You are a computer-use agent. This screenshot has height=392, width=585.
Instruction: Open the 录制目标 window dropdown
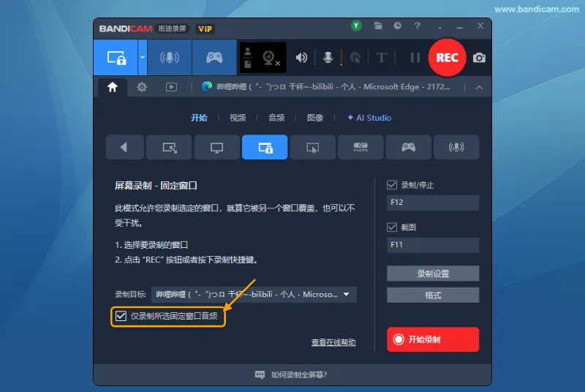coord(254,295)
